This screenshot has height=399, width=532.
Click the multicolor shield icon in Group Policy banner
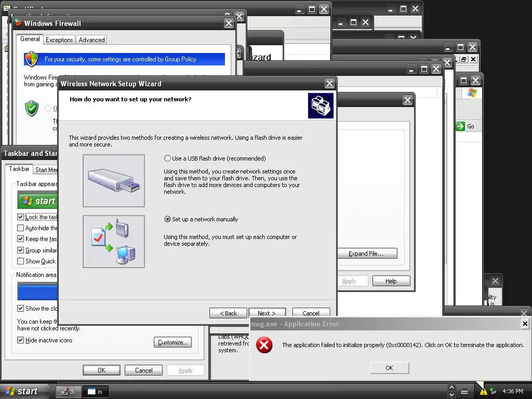[x=31, y=59]
